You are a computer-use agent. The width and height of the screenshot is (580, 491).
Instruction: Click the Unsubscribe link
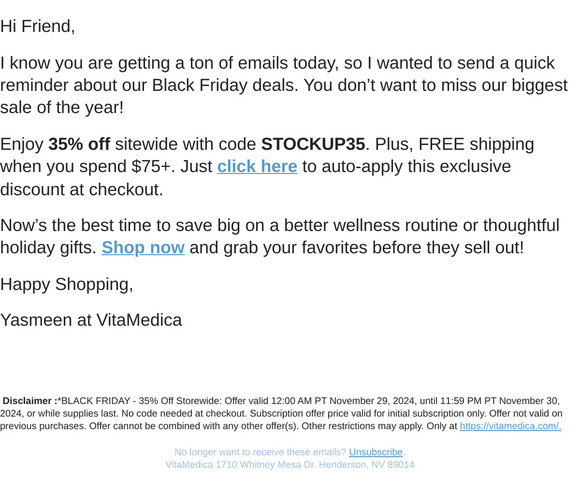point(375,452)
